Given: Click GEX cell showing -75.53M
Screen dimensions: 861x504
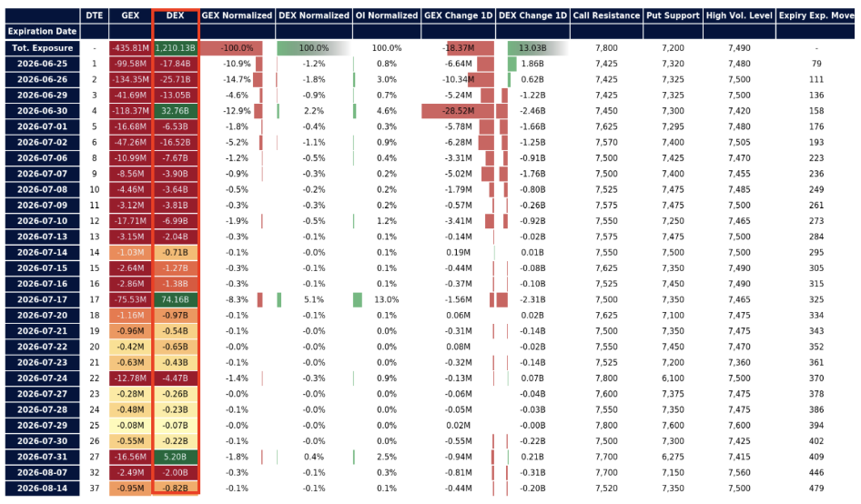Looking at the screenshot, I should [x=130, y=300].
